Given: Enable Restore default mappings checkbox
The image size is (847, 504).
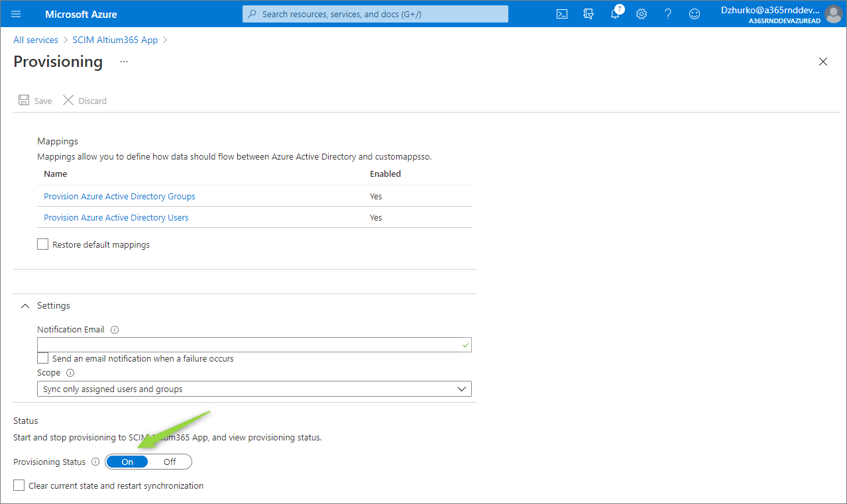Looking at the screenshot, I should 43,244.
